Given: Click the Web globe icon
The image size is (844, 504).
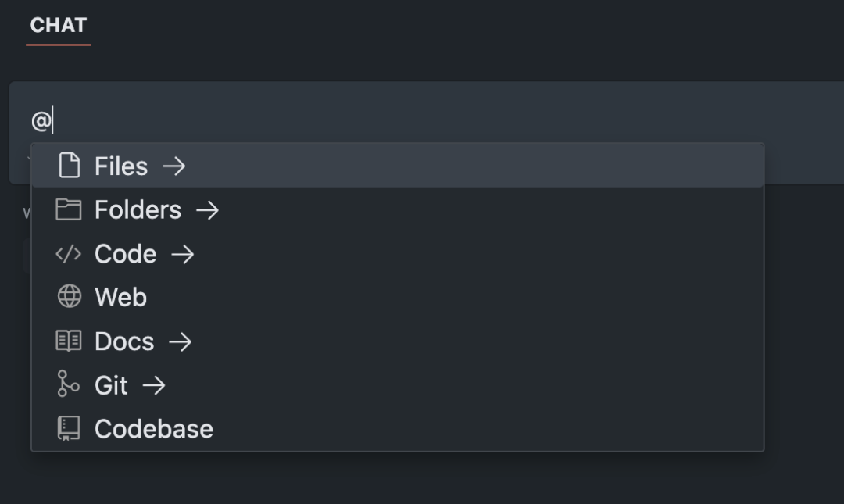Looking at the screenshot, I should tap(69, 297).
